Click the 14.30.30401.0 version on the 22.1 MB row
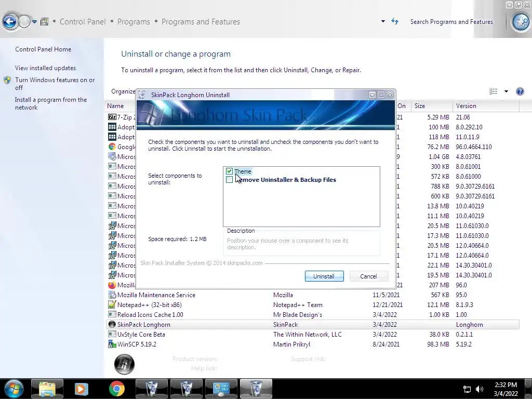Image resolution: width=532 pixels, height=399 pixels. (474, 265)
